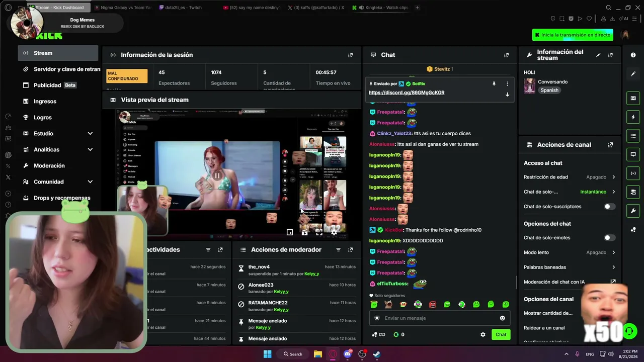
Task: Switch to the Nigma Galaxy vs Team browser tab
Action: click(124, 8)
